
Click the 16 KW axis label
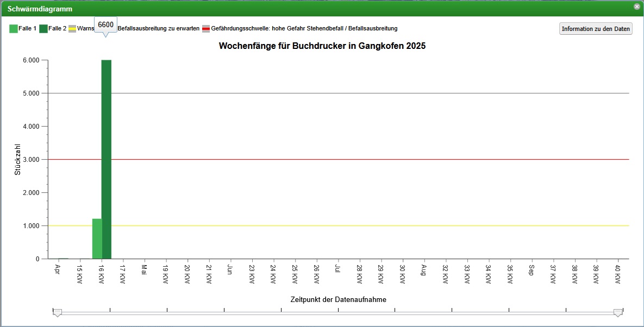coord(101,273)
